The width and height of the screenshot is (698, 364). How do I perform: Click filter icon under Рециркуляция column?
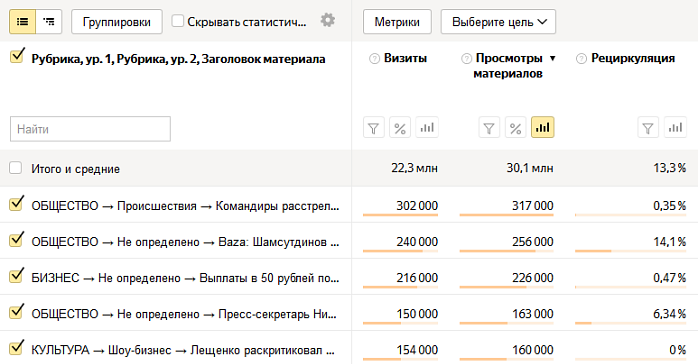(x=648, y=128)
